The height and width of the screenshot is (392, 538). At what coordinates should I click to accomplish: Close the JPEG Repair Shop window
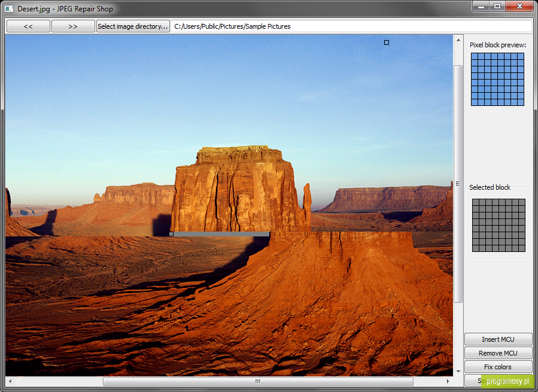tap(519, 6)
